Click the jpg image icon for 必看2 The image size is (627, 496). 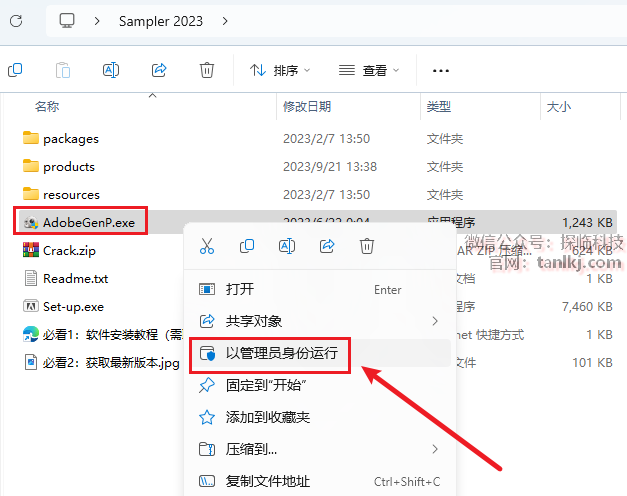click(x=31, y=362)
